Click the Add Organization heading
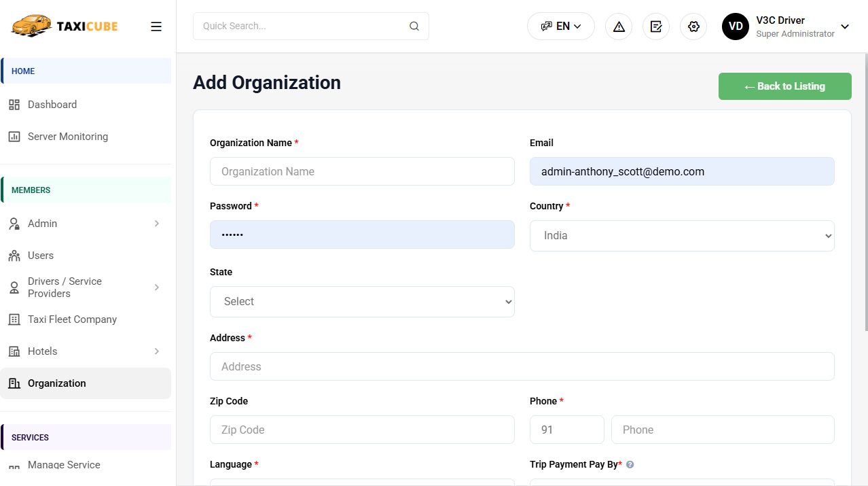868x486 pixels. [267, 82]
